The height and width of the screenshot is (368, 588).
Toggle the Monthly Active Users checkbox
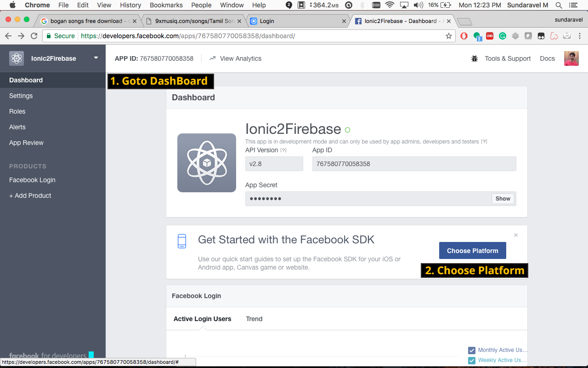[x=472, y=350]
